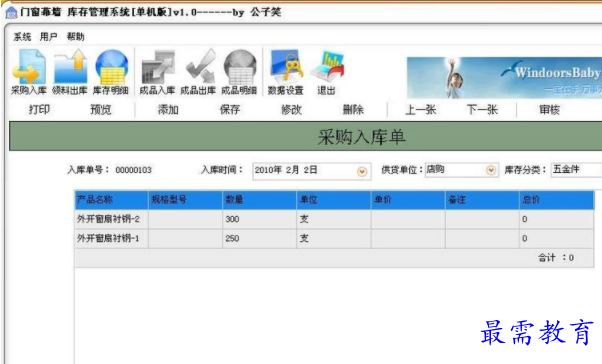Click the 退出 exit icon
The image size is (602, 364).
tap(326, 72)
